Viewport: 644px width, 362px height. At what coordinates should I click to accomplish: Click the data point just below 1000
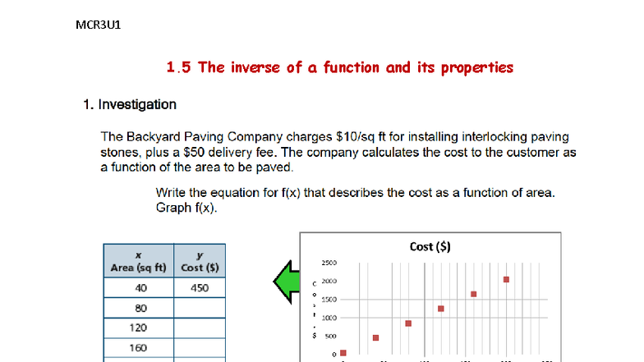tap(408, 323)
